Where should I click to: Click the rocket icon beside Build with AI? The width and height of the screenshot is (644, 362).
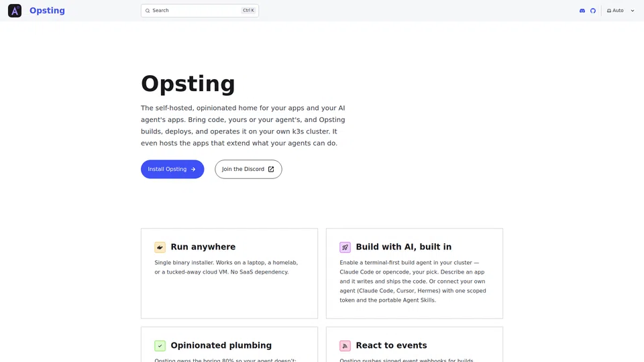tap(345, 247)
